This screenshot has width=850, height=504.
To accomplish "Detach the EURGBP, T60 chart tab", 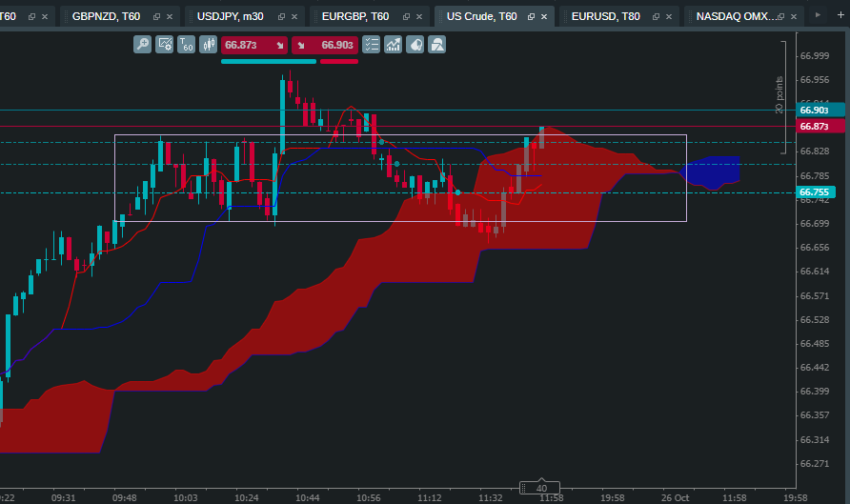I will (x=406, y=17).
